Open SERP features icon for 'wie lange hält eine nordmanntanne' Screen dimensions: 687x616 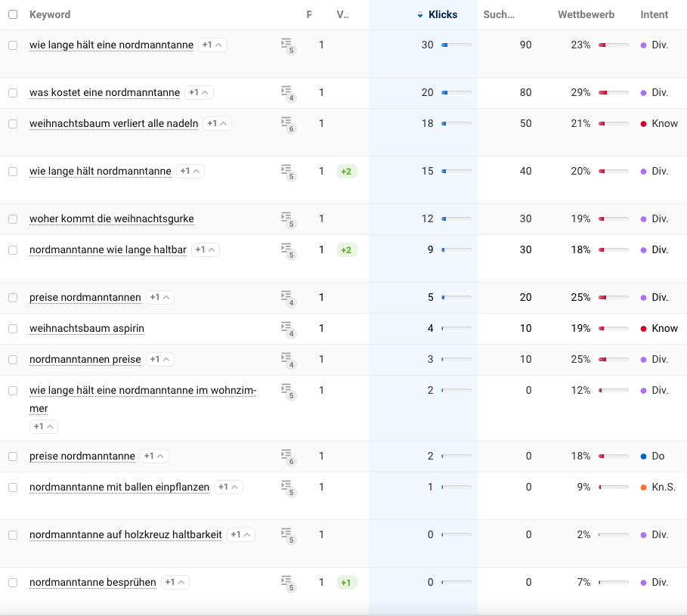click(287, 45)
